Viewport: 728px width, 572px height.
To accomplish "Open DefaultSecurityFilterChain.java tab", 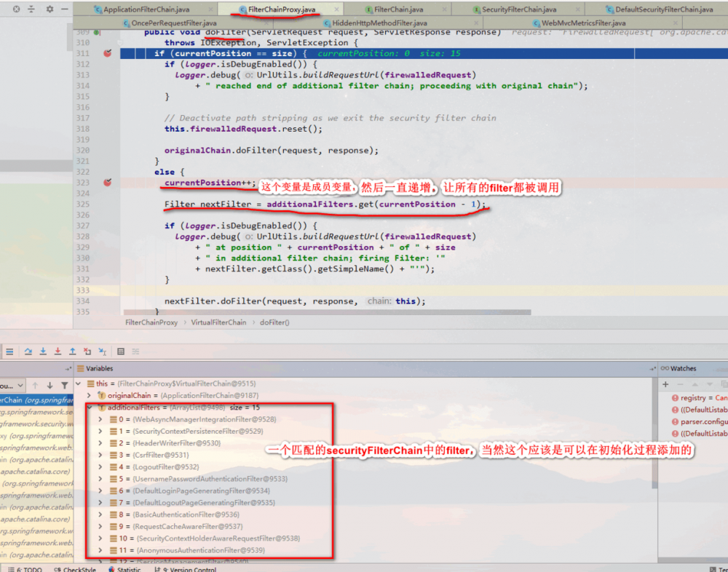I will click(664, 9).
